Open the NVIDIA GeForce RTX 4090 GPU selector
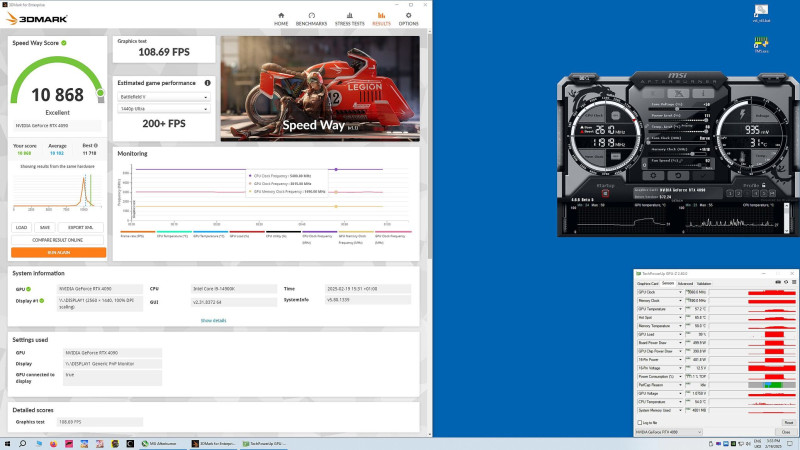Screen dimensions: 800x450 (x=669, y=432)
